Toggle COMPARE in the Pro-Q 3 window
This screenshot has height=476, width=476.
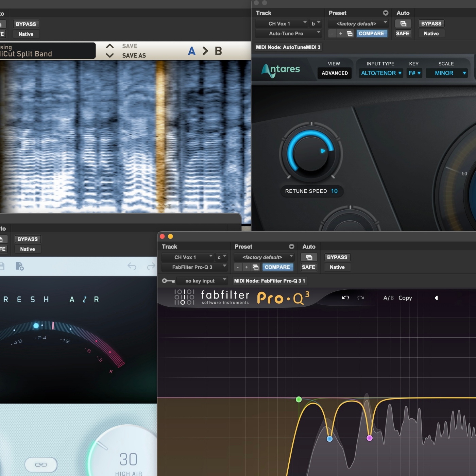[277, 267]
